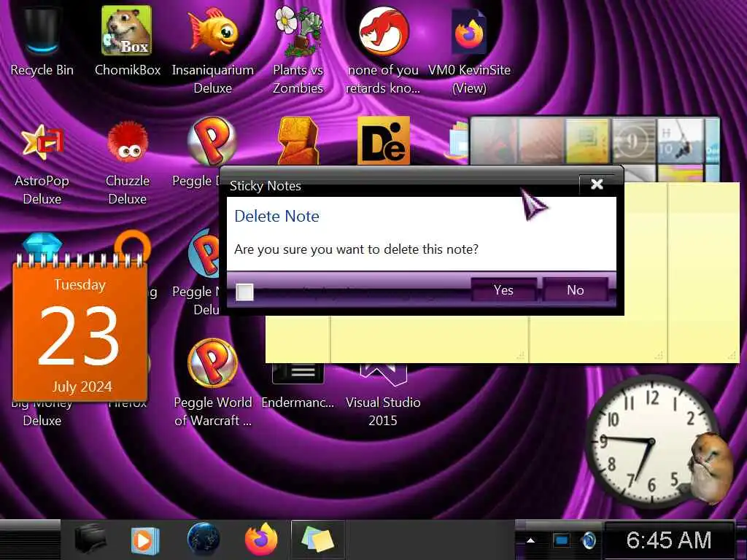Select the Peggle D... icon beside Chuzzle

[x=212, y=141]
